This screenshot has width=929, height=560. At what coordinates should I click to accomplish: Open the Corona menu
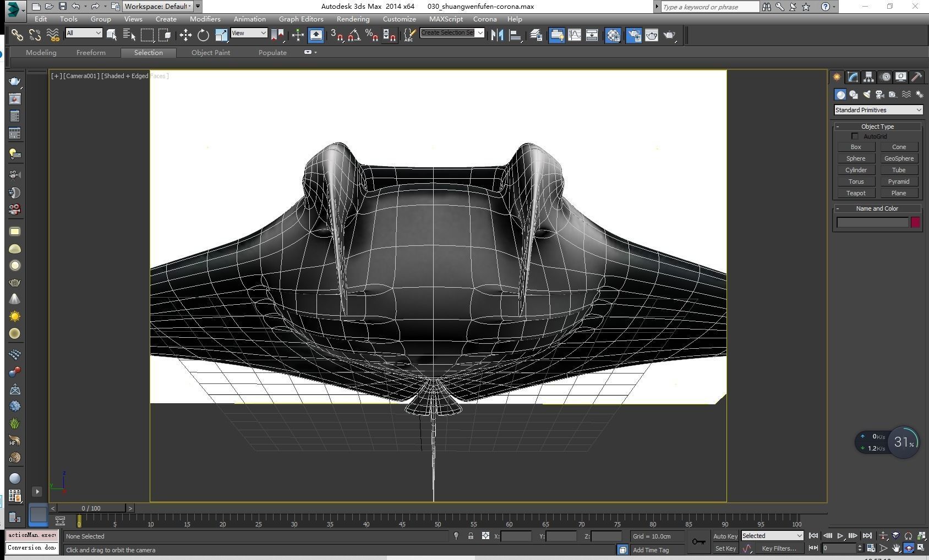pyautogui.click(x=484, y=19)
